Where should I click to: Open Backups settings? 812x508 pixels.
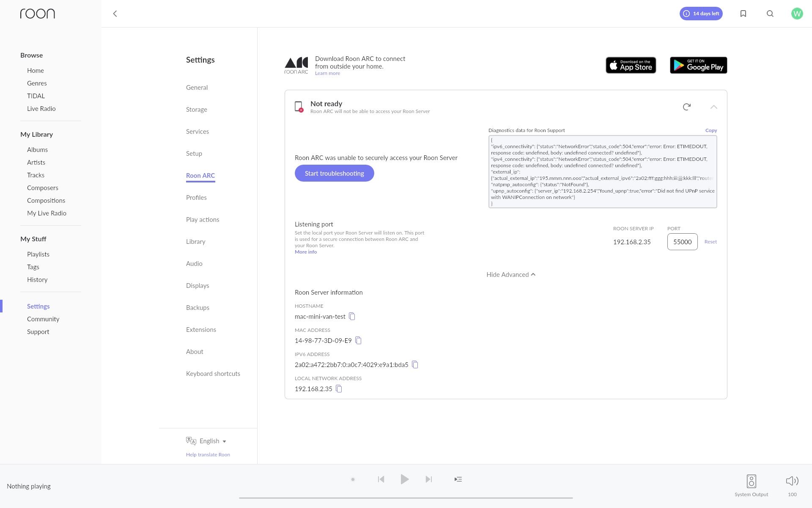pos(198,308)
